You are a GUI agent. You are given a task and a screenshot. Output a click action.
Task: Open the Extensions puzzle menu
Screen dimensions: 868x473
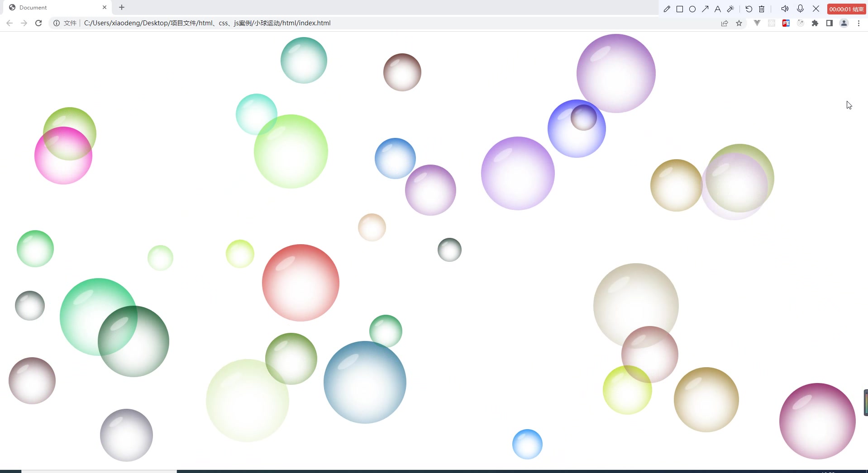[x=815, y=23]
